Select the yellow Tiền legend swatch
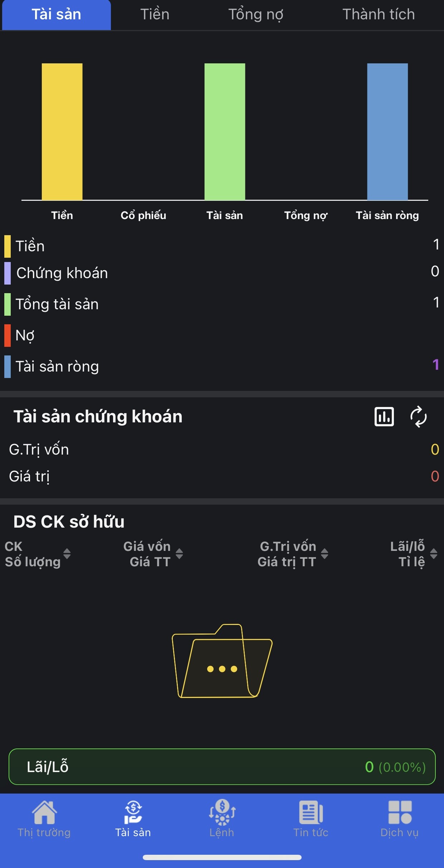Screen dimensions: 444x868 8,246
